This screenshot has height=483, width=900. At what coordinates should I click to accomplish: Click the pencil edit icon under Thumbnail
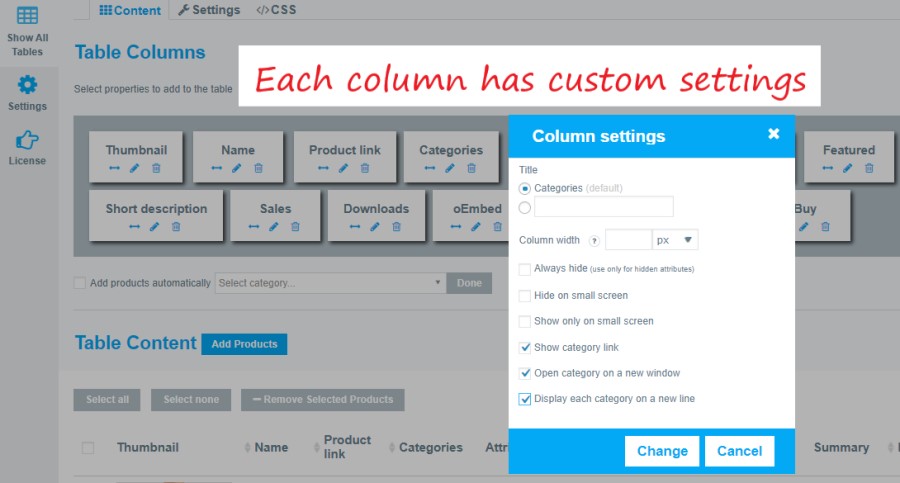tap(135, 168)
